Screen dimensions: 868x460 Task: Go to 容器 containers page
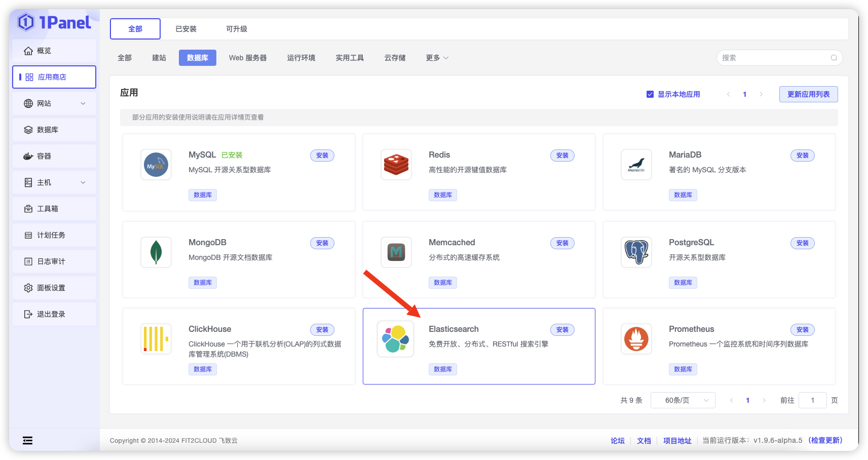(54, 156)
